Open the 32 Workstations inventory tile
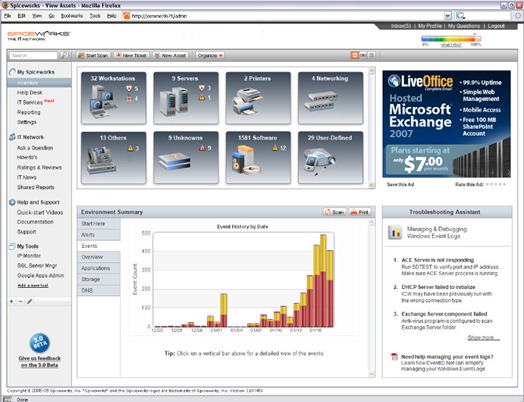 pos(114,98)
